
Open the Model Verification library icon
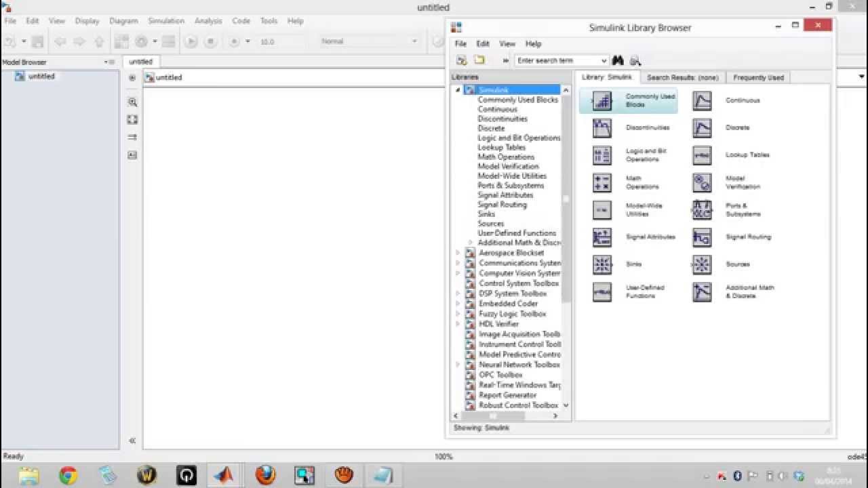702,182
